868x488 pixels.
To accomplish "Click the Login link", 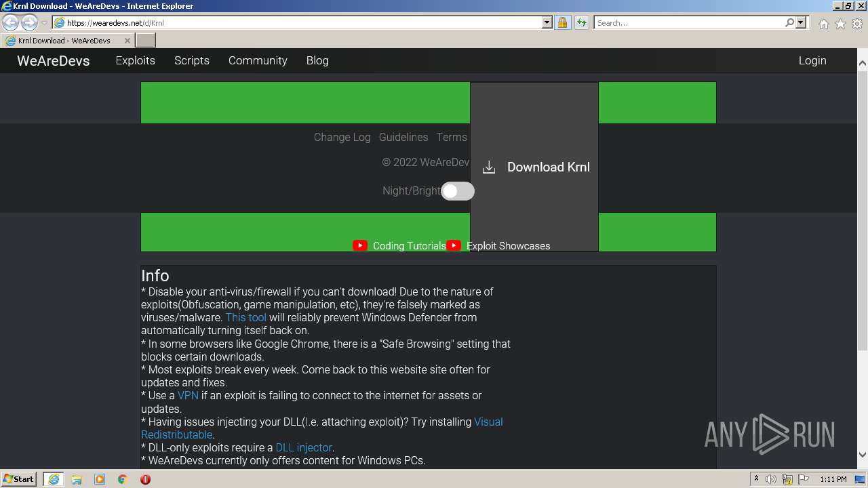I will tap(812, 60).
